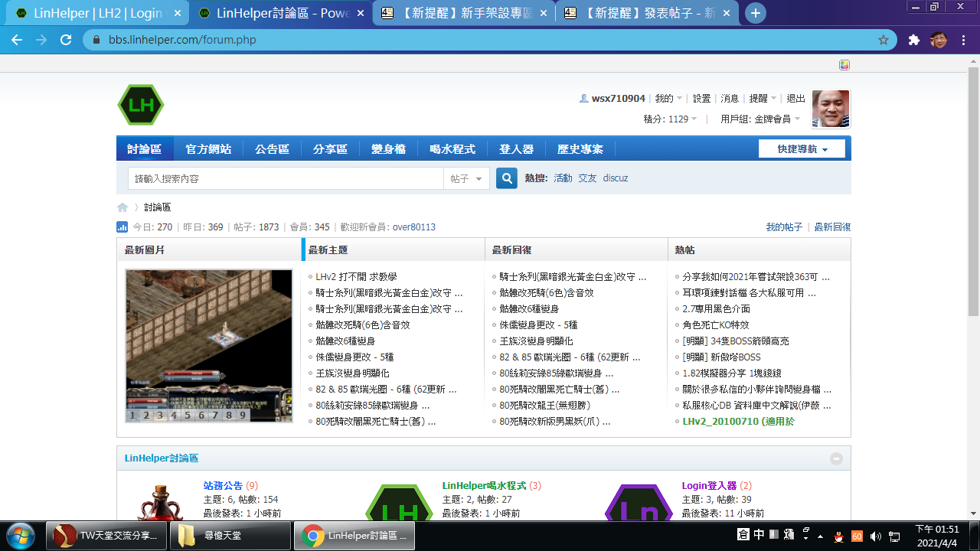Open the 歷史專案 nav item
The height and width of the screenshot is (551, 980).
point(580,149)
